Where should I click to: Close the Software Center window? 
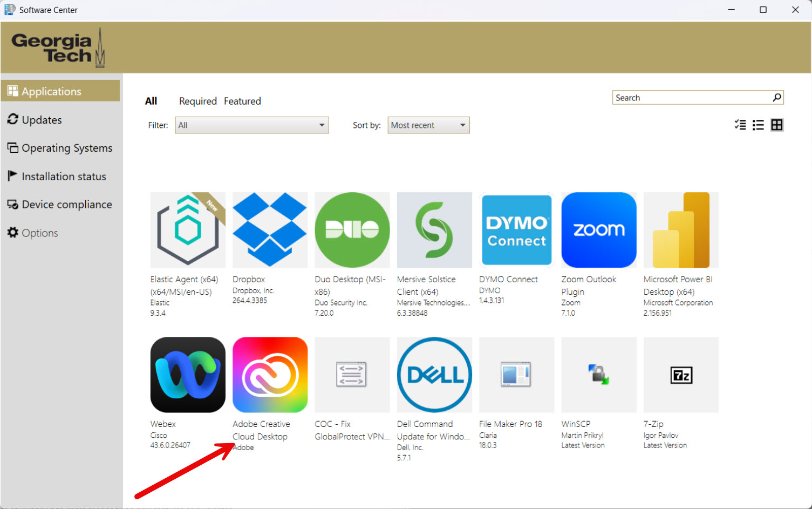tap(795, 10)
